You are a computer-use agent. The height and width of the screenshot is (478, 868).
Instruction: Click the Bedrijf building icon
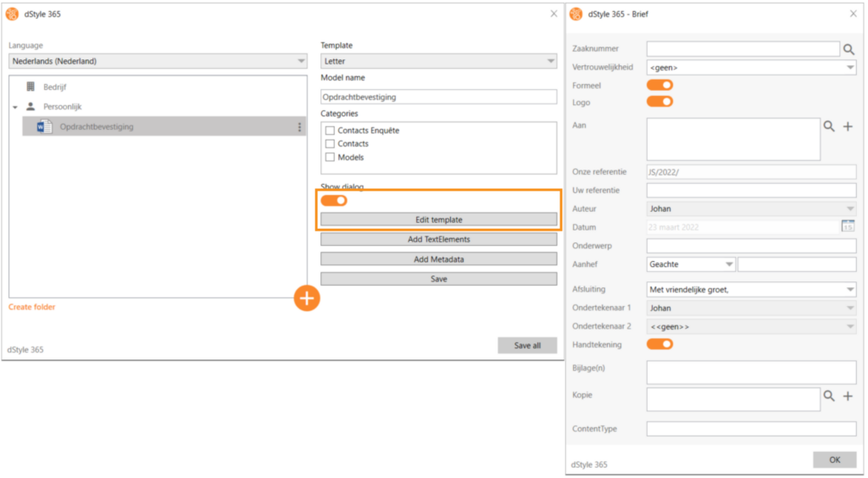31,86
